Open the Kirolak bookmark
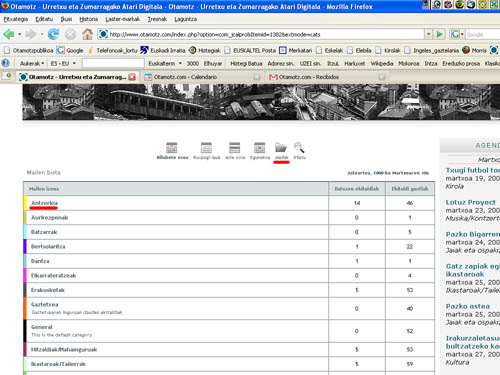 point(388,50)
